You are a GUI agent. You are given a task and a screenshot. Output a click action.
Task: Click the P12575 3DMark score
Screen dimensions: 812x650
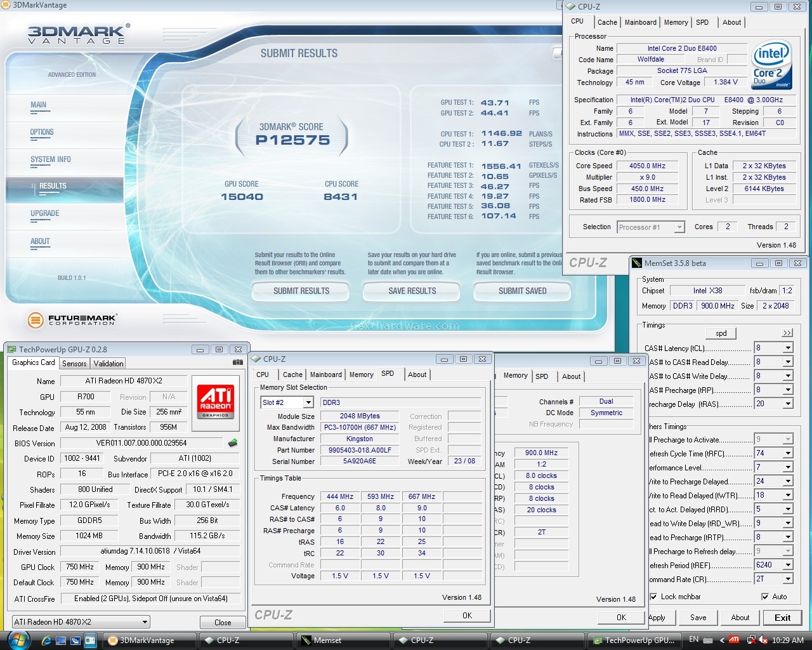point(292,140)
